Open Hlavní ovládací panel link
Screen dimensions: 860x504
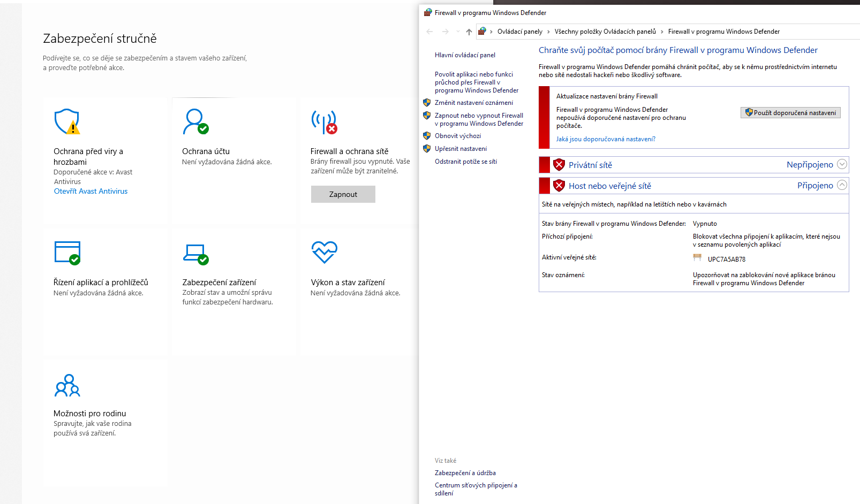(465, 55)
